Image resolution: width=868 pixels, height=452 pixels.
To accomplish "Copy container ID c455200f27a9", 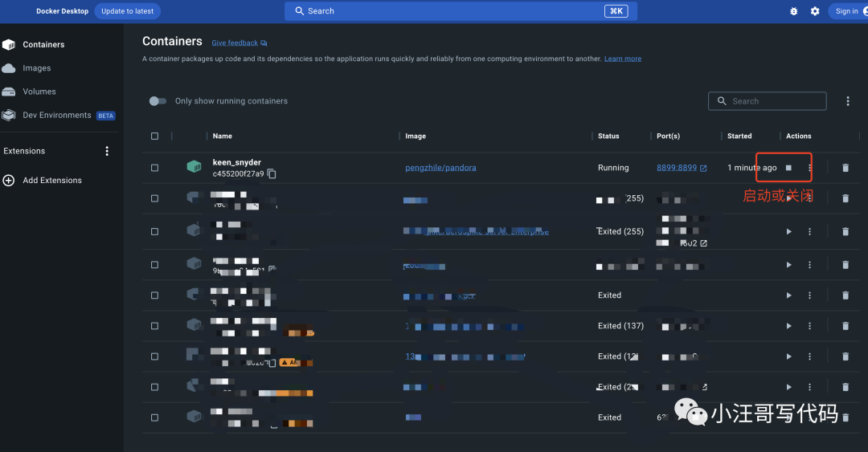I will (272, 174).
